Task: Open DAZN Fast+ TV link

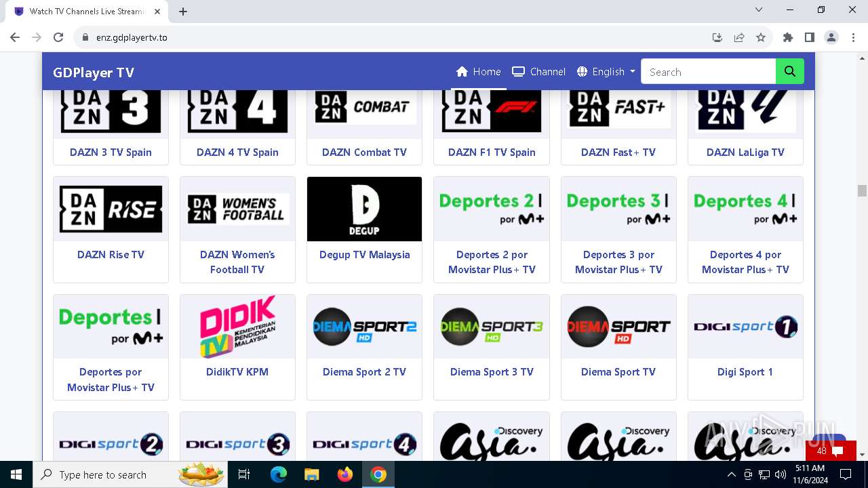Action: (x=618, y=152)
